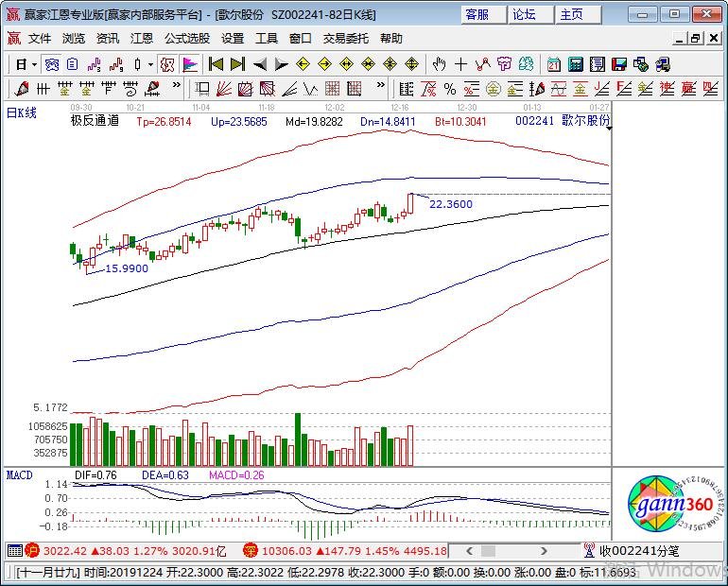The width and height of the screenshot is (728, 586).
Task: Restore the inner document window
Action: click(x=696, y=39)
